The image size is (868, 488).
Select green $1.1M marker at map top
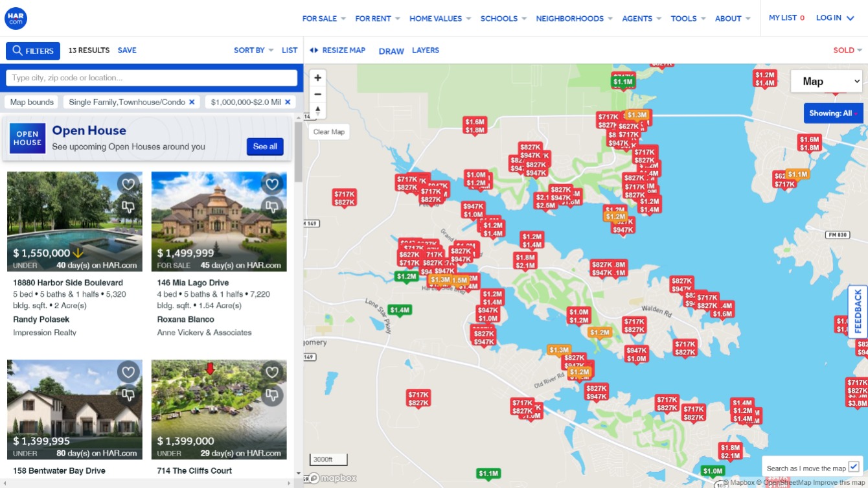[622, 82]
